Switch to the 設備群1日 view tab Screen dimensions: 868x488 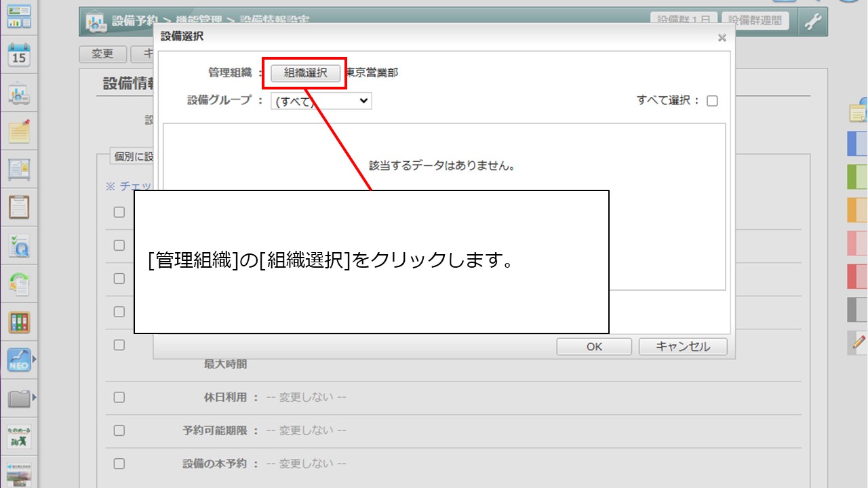[x=684, y=20]
